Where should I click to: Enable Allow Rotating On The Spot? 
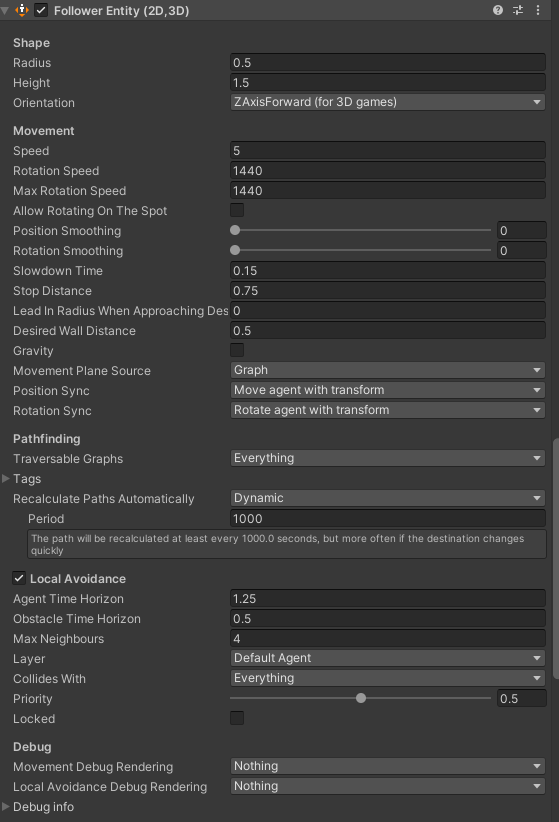pos(237,210)
